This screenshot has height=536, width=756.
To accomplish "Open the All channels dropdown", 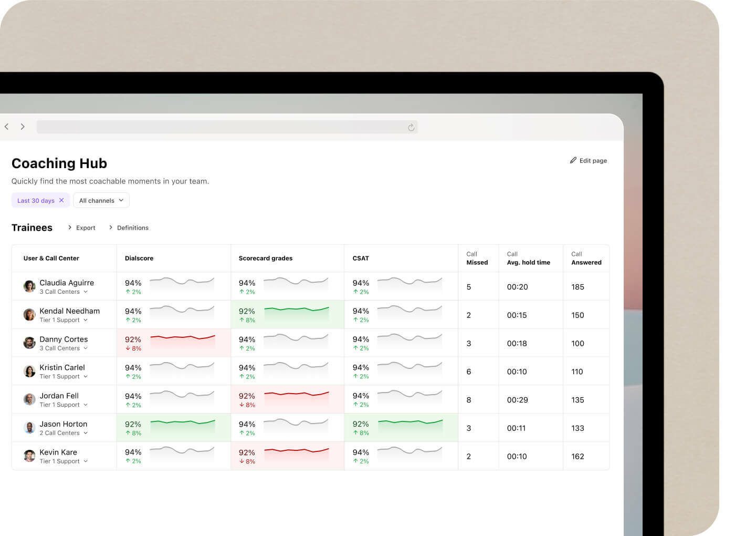I will pos(101,200).
